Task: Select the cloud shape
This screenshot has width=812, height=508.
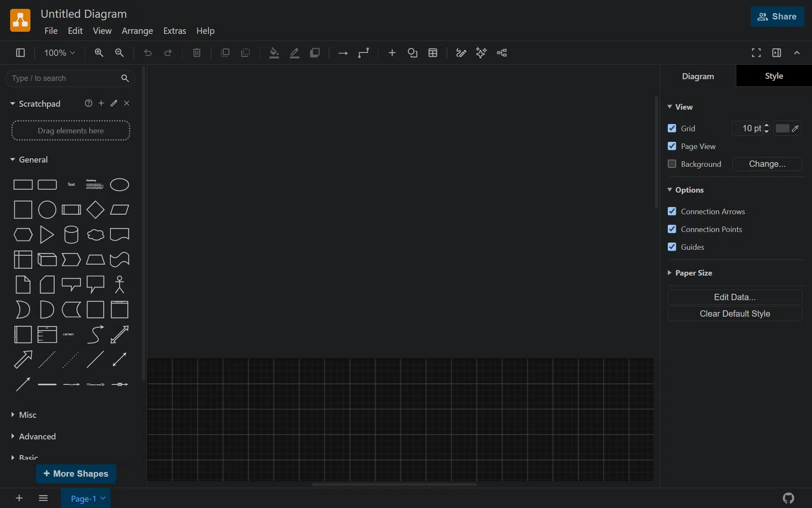Action: [x=96, y=235]
